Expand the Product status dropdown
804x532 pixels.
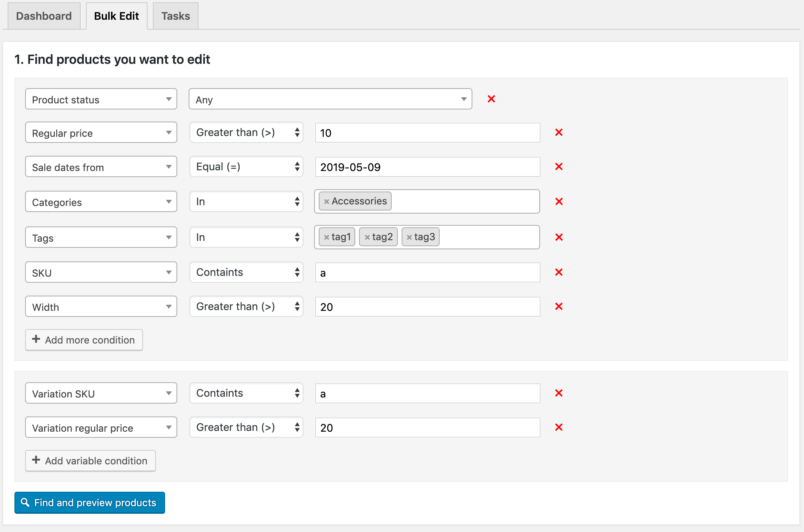coord(101,99)
